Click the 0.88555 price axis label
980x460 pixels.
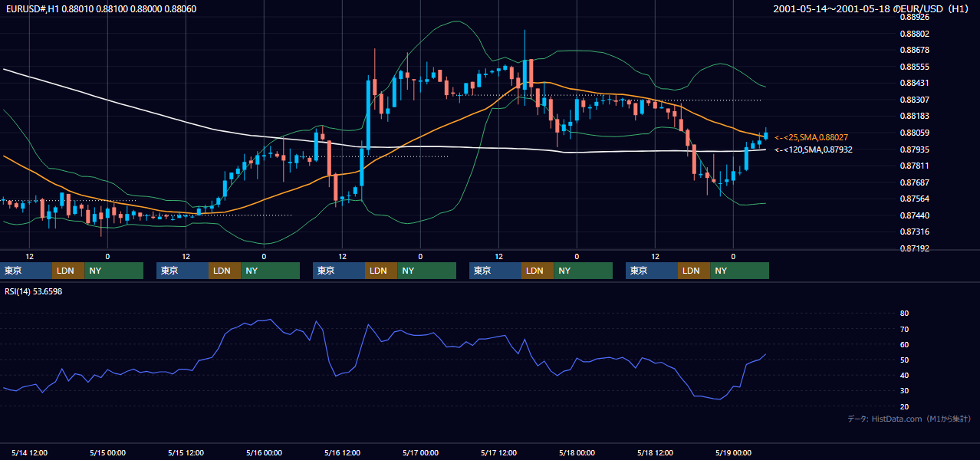[x=913, y=67]
